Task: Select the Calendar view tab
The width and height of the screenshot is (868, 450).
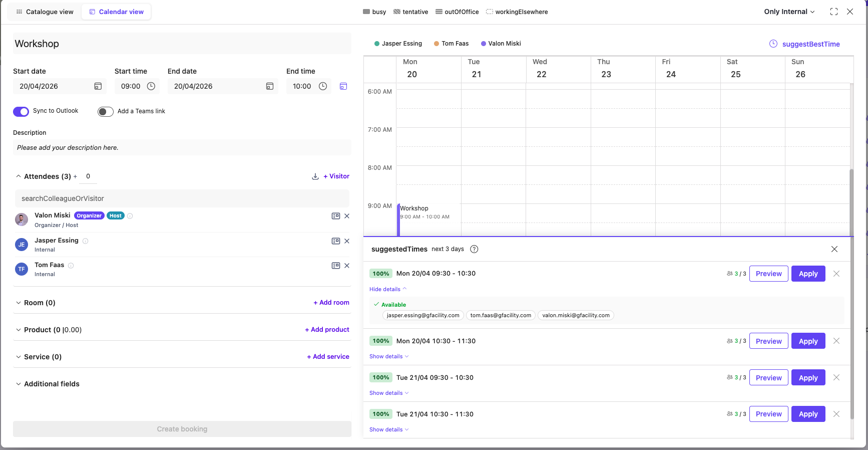Action: pos(116,12)
